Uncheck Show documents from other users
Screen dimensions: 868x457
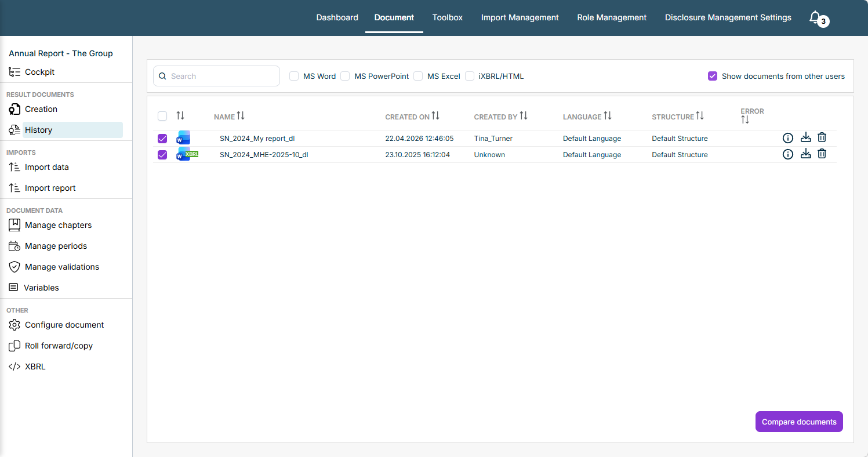coord(713,76)
